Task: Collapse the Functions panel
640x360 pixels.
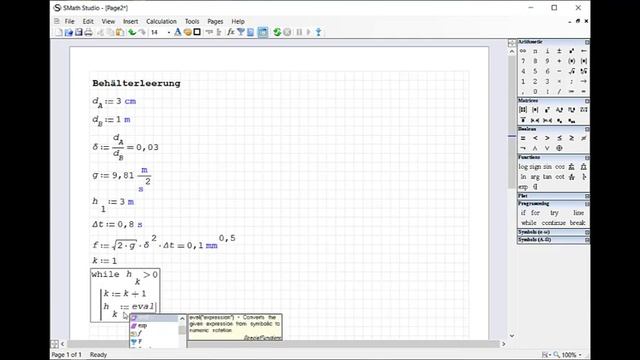Action: (587, 158)
